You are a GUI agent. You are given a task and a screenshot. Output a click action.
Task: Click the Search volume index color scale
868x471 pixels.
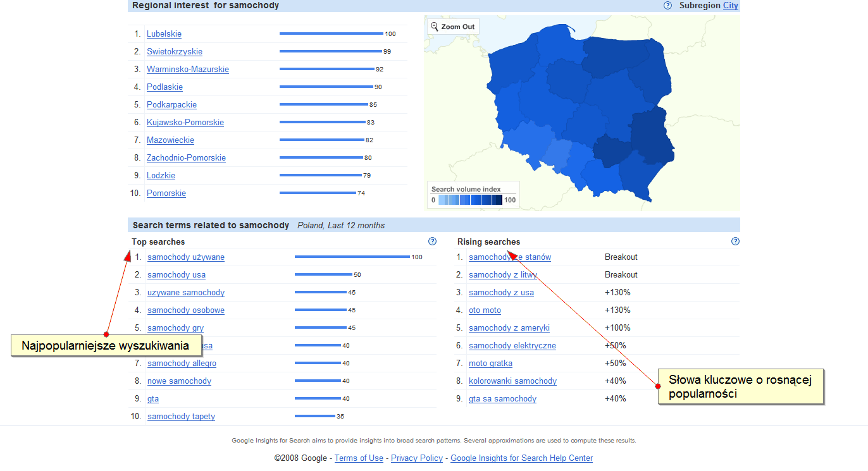pos(470,200)
